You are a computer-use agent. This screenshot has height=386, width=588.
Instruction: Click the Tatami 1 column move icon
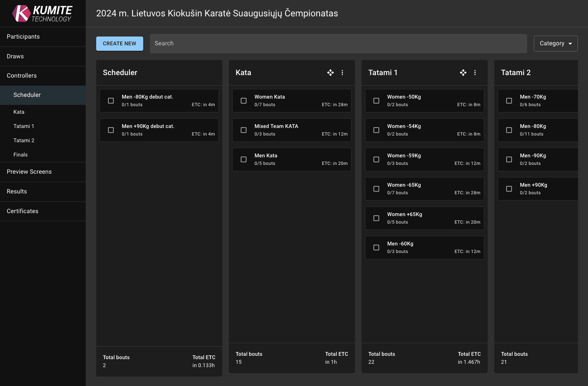(463, 73)
